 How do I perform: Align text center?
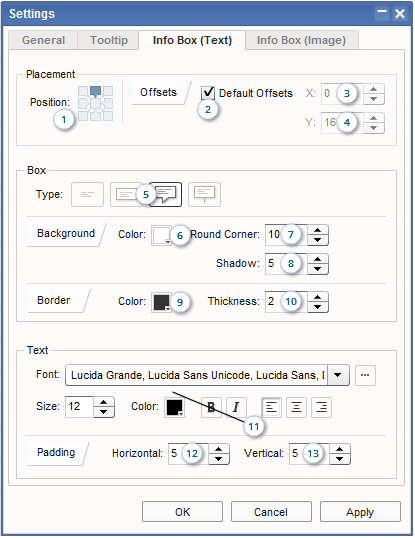296,408
